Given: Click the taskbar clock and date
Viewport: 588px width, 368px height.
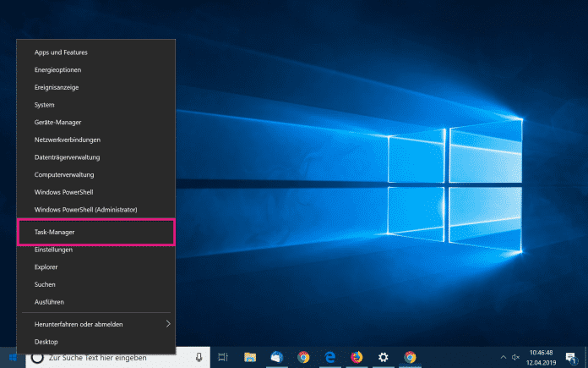Looking at the screenshot, I should [x=542, y=357].
